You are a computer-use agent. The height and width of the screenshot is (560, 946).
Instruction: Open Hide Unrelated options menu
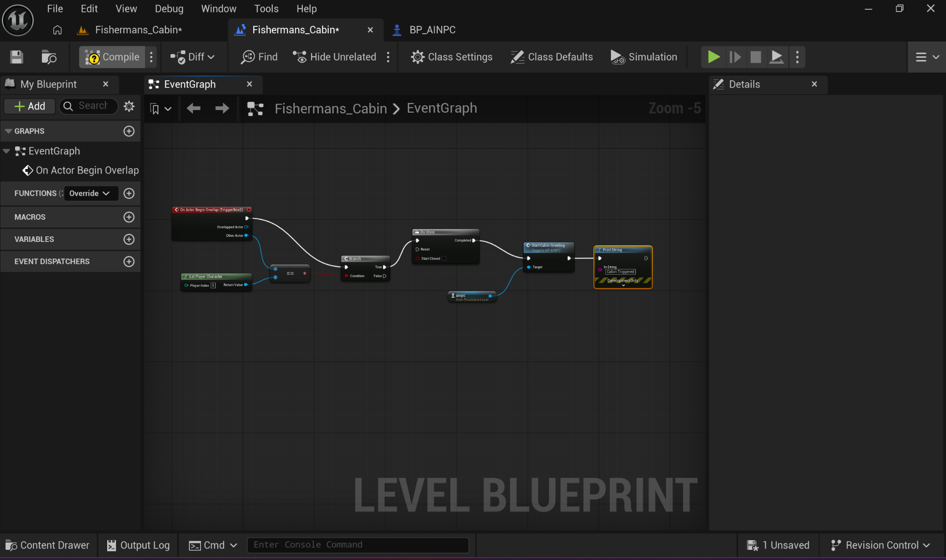pyautogui.click(x=388, y=57)
